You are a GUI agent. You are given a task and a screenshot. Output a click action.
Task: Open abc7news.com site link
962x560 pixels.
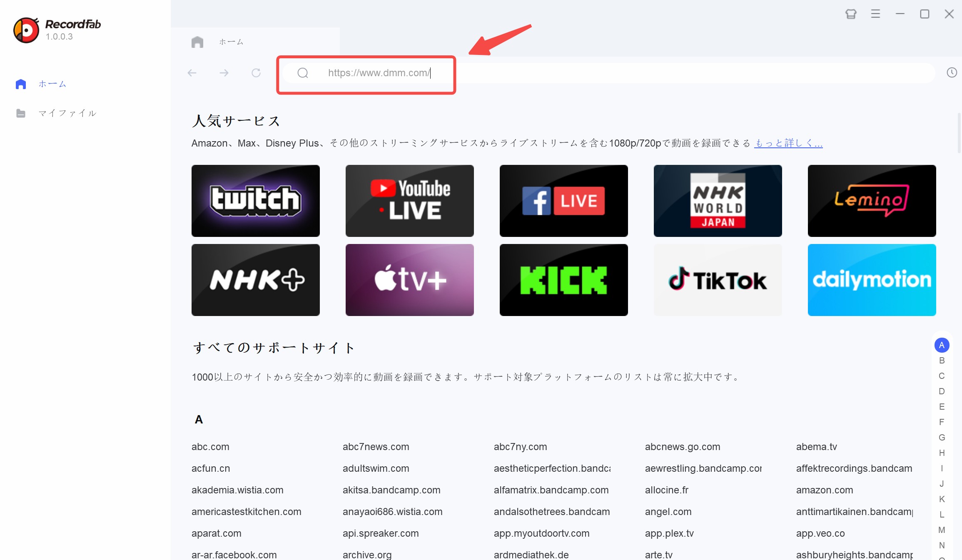pyautogui.click(x=376, y=447)
